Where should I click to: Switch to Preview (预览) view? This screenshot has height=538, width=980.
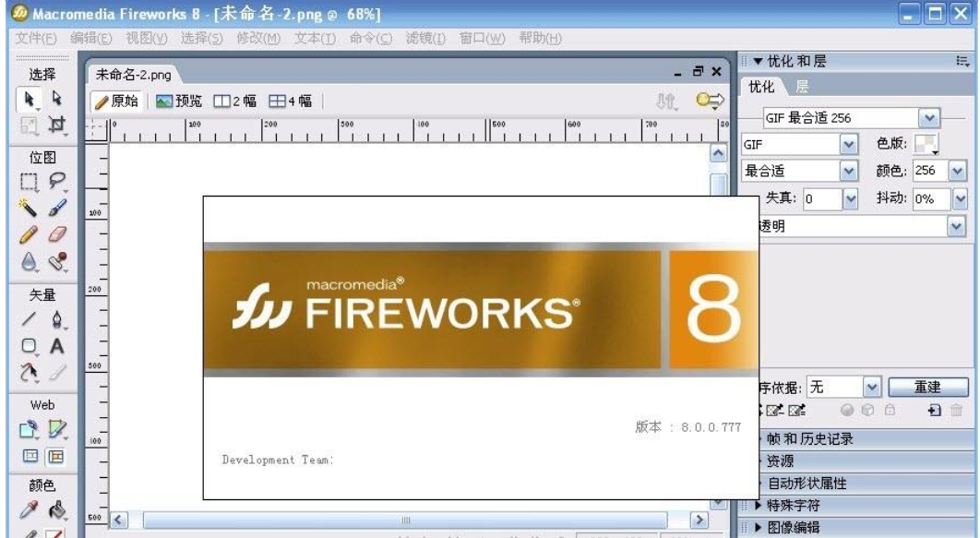click(179, 101)
